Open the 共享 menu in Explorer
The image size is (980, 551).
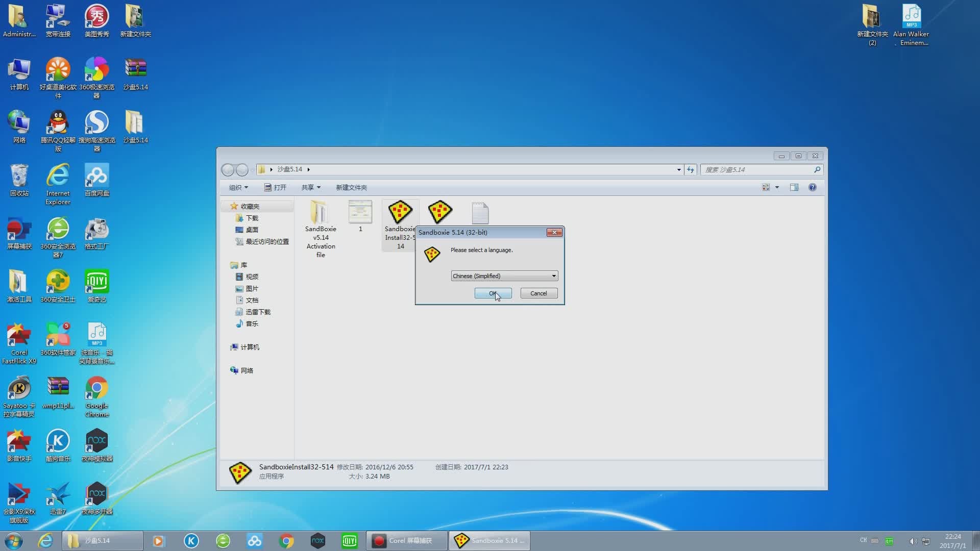coord(311,188)
